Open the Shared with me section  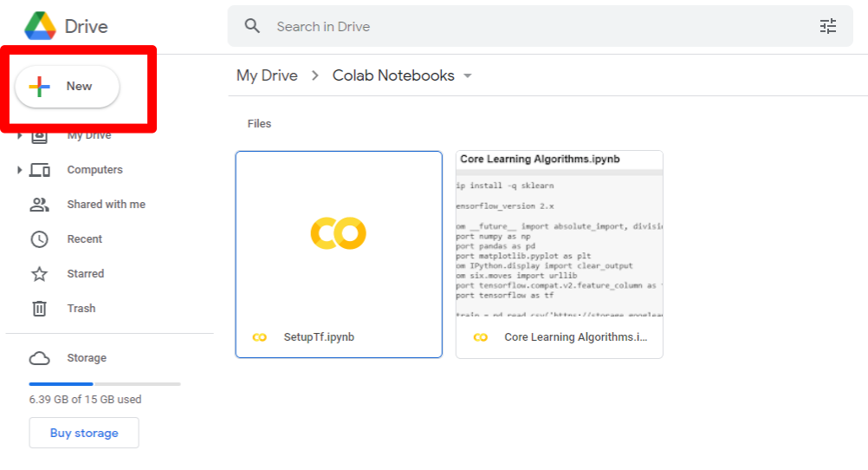[x=106, y=205]
